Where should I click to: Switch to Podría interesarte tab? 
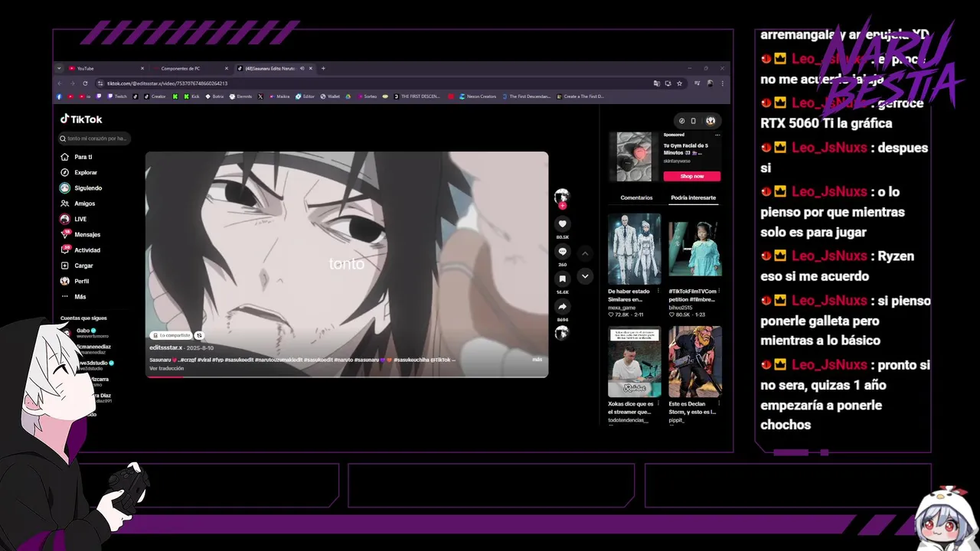pyautogui.click(x=693, y=197)
